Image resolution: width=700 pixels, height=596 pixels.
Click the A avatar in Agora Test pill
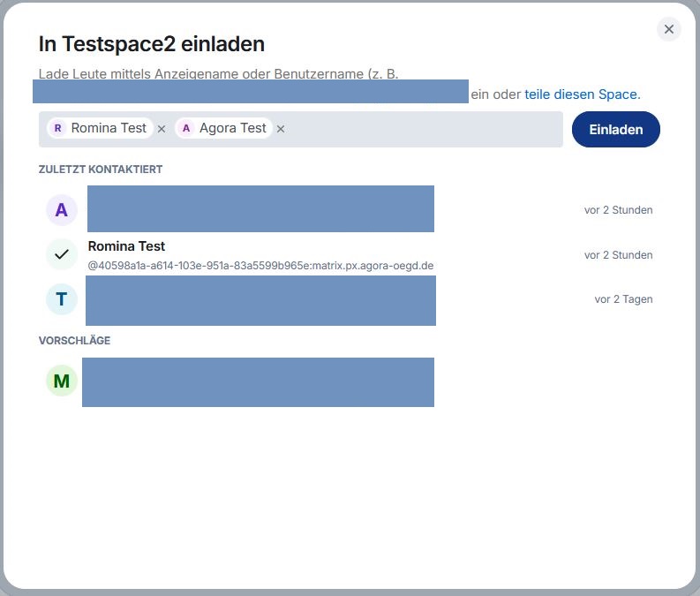click(186, 128)
